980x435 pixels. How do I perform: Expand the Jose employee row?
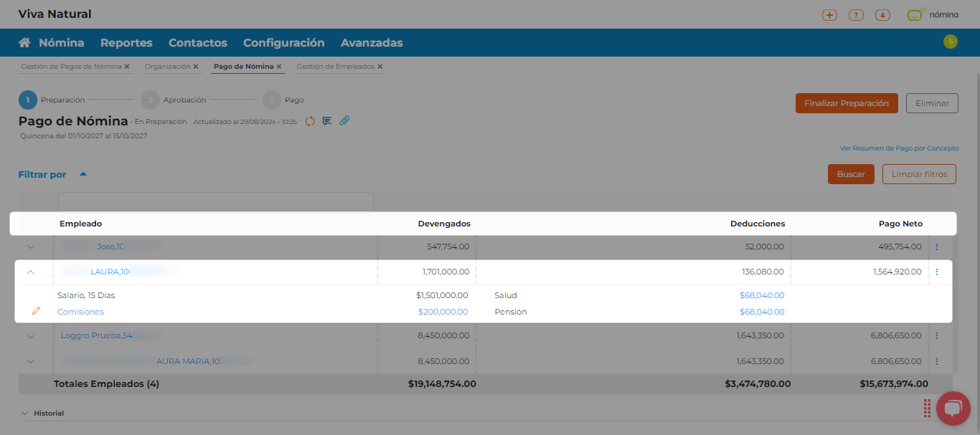tap(30, 247)
